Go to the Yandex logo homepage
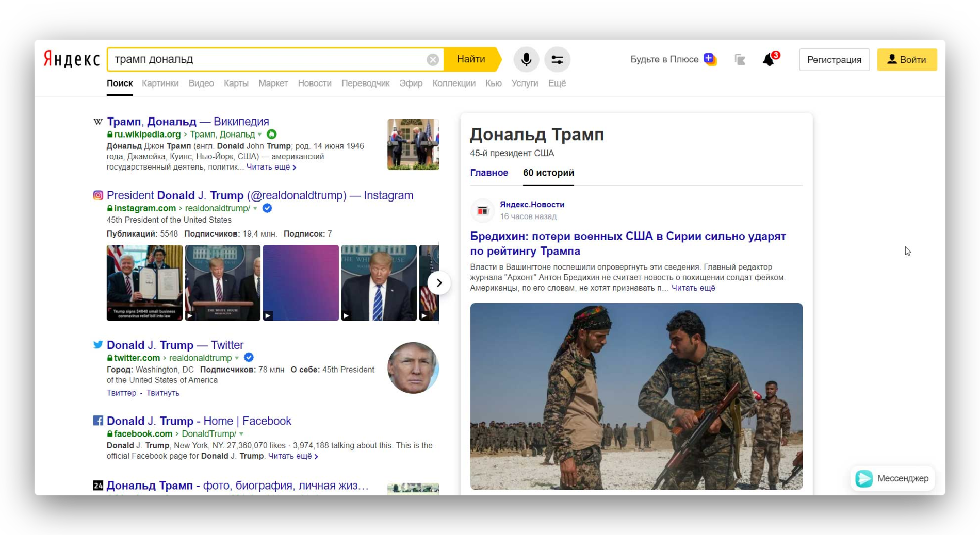The width and height of the screenshot is (980, 535). click(71, 59)
